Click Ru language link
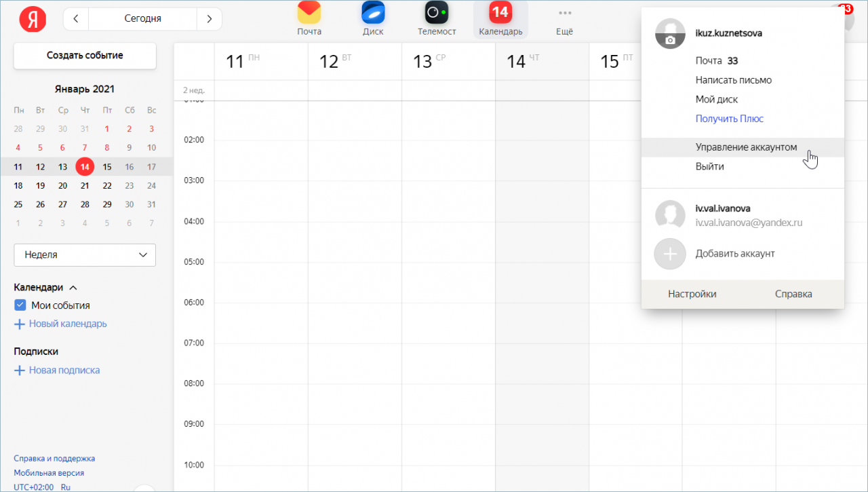 coord(66,487)
